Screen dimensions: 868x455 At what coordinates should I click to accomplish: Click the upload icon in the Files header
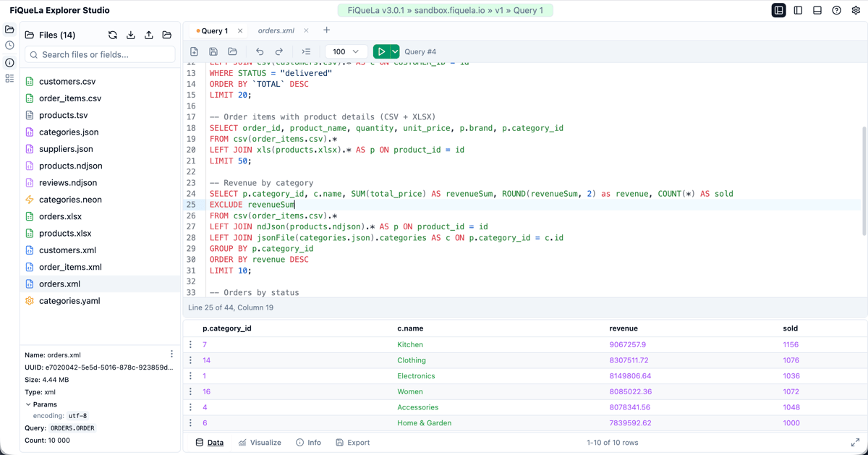[149, 35]
